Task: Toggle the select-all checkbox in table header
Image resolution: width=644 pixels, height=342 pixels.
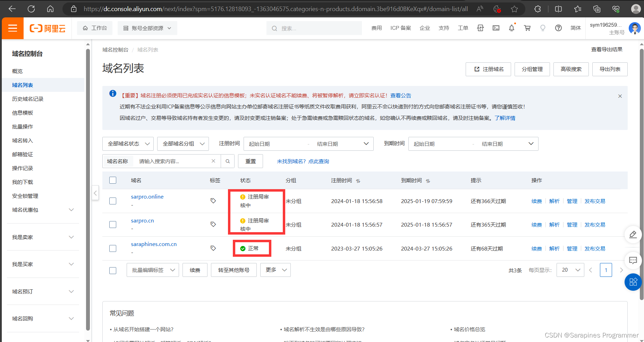Action: [x=113, y=180]
